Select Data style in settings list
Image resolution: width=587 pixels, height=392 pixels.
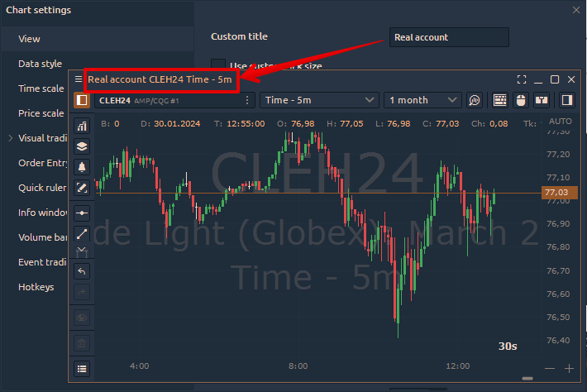(40, 64)
